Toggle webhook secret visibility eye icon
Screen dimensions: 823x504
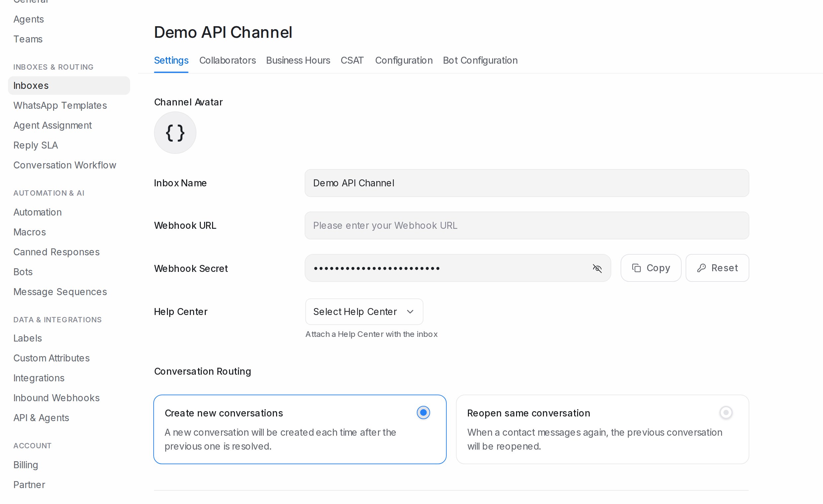[597, 268]
